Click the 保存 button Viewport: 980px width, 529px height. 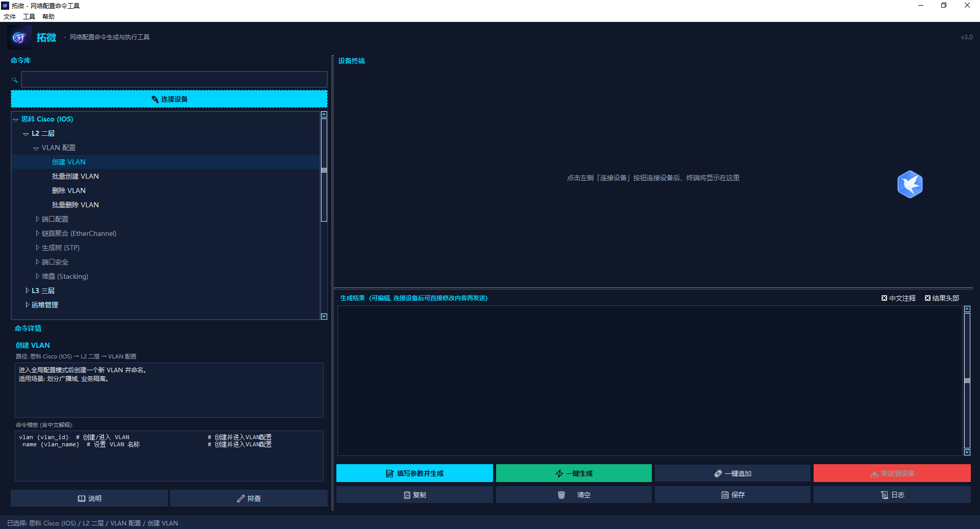[x=732, y=495]
